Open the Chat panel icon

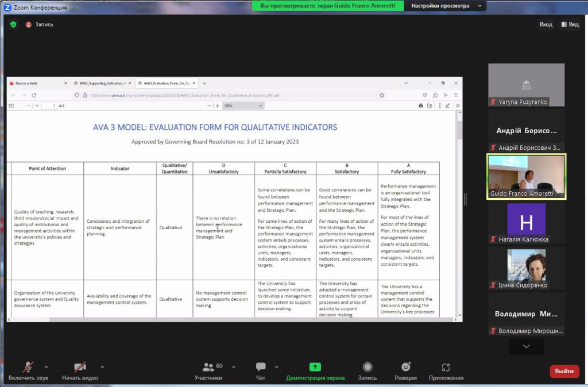[x=261, y=367]
